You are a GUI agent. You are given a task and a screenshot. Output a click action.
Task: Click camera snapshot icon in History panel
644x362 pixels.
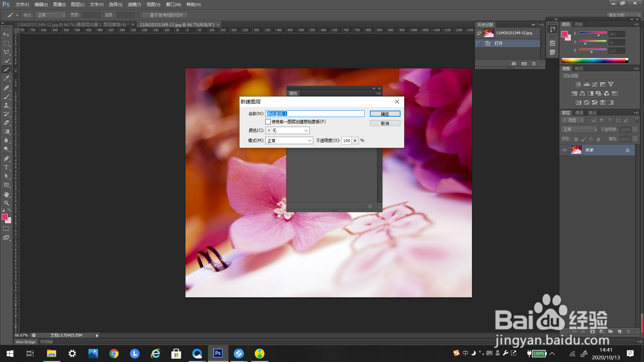point(524,64)
